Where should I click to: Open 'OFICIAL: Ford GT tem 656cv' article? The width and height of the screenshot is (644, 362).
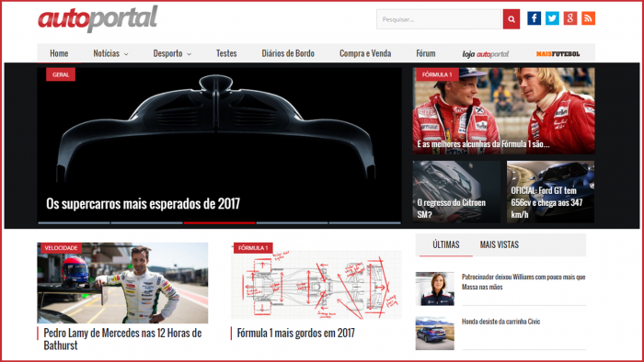click(546, 202)
